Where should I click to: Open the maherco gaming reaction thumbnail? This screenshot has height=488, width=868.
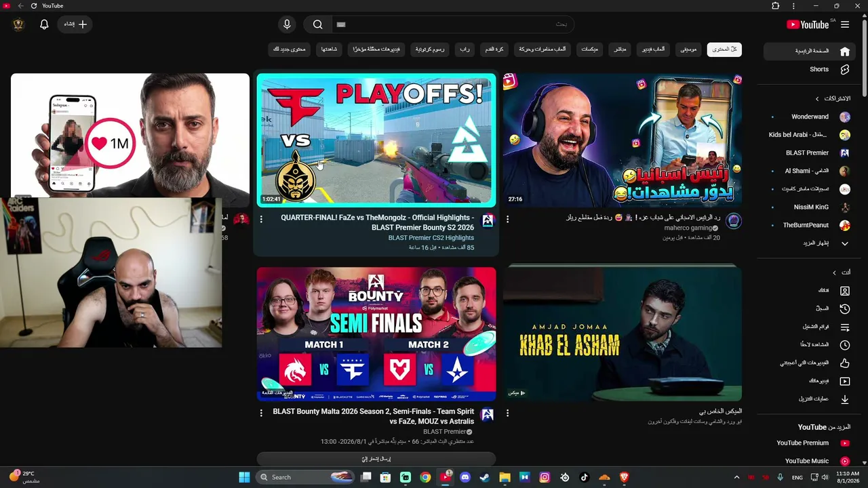point(623,140)
